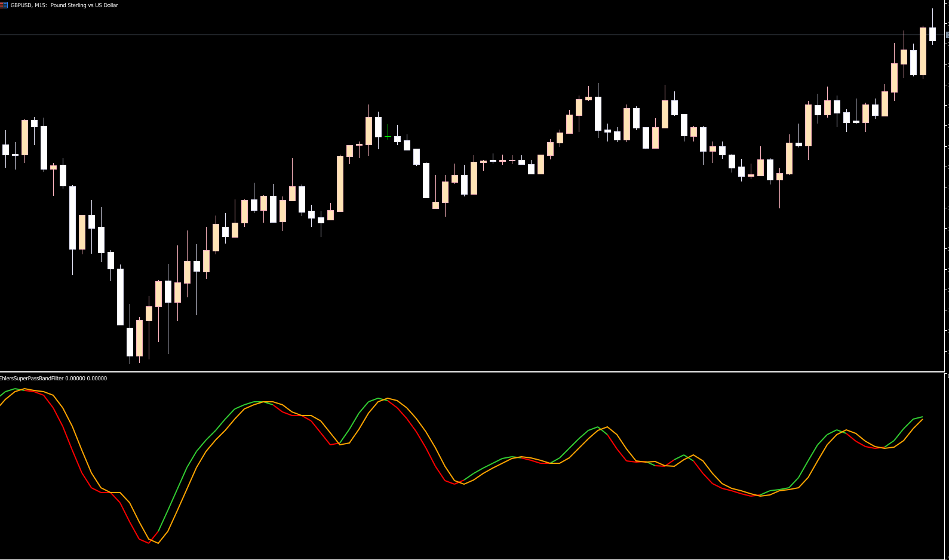The width and height of the screenshot is (949, 560).
Task: Click the beige candle right of the lowest candle
Action: click(x=139, y=338)
